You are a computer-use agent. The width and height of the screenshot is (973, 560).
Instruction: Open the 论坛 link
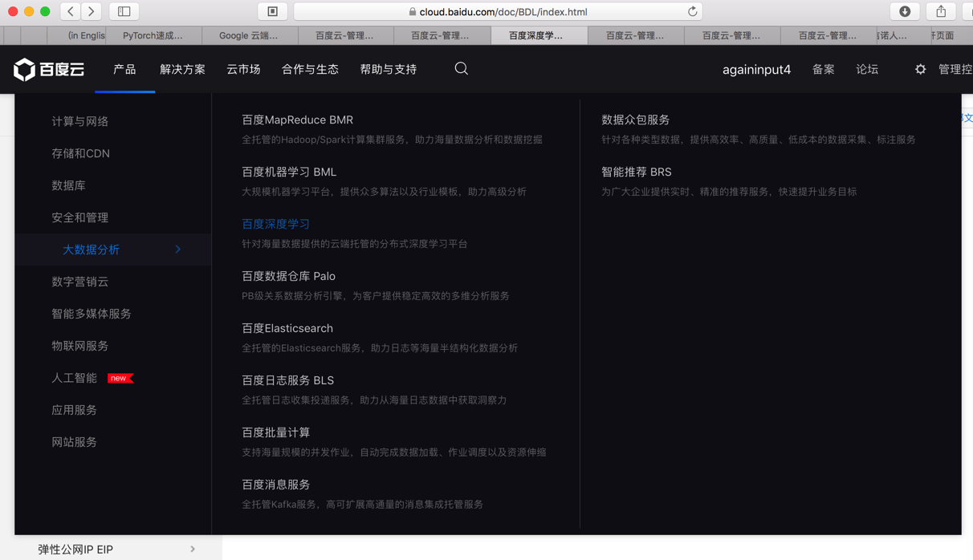pyautogui.click(x=867, y=70)
